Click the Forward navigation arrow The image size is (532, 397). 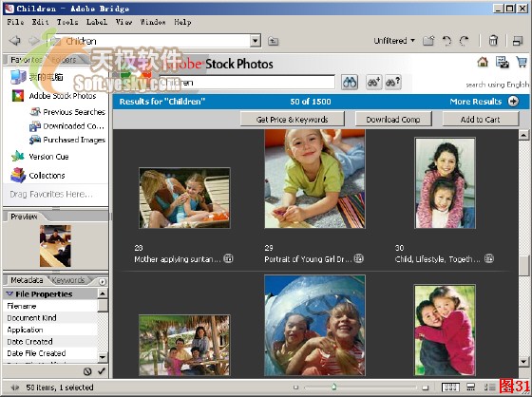(x=33, y=41)
